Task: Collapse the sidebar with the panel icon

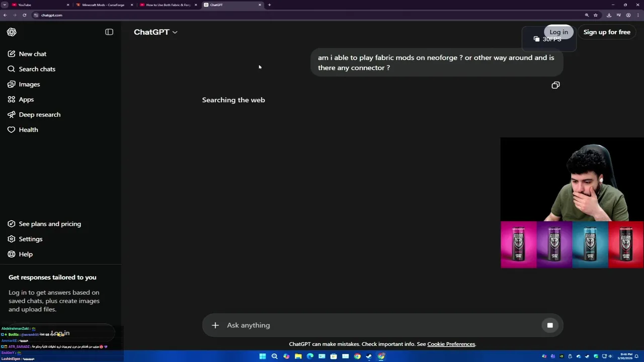Action: coord(109,32)
